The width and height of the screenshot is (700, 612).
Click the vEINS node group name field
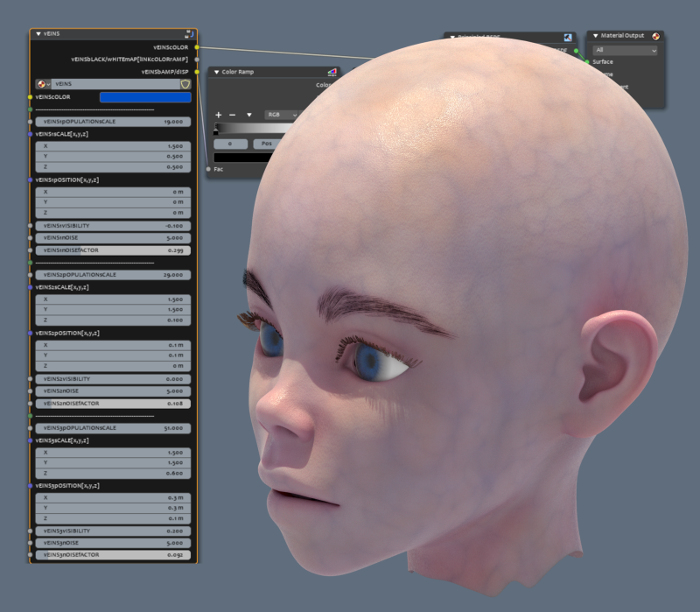115,84
